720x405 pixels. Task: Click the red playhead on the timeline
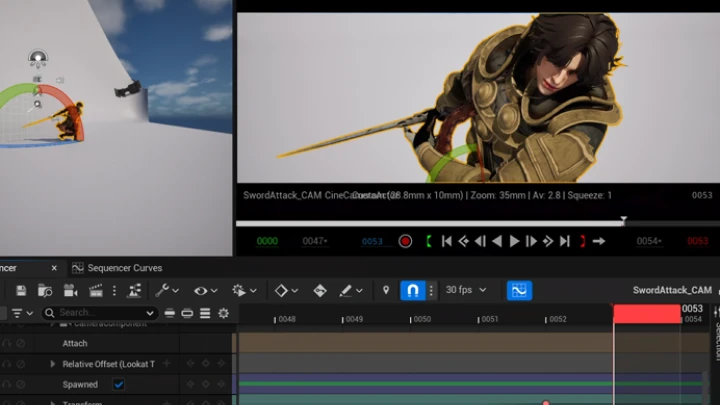(647, 314)
